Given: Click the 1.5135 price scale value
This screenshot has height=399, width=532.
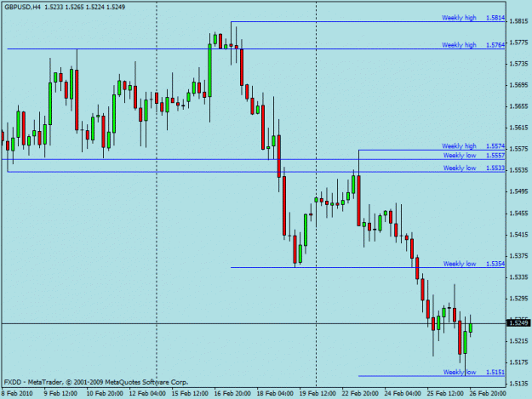Looking at the screenshot, I should pyautogui.click(x=518, y=384).
